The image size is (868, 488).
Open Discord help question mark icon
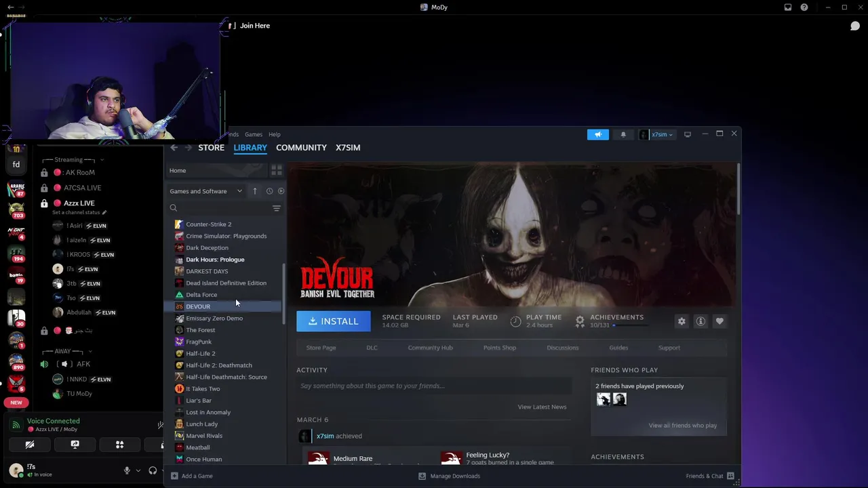(x=804, y=7)
